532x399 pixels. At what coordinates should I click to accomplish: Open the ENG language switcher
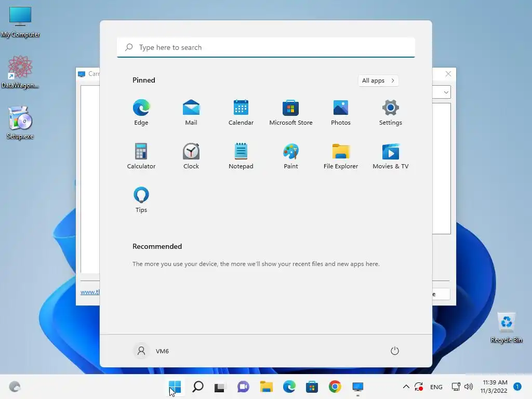pyautogui.click(x=436, y=387)
